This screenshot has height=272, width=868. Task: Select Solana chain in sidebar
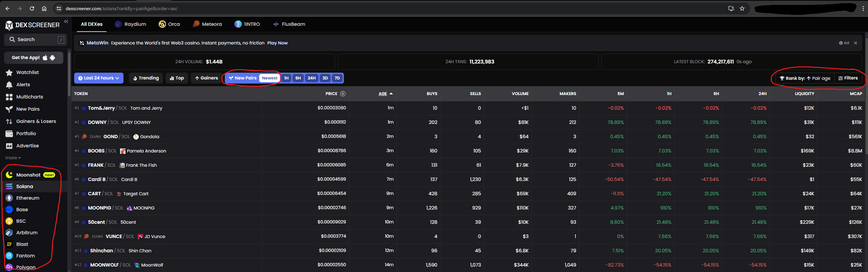[x=20, y=186]
